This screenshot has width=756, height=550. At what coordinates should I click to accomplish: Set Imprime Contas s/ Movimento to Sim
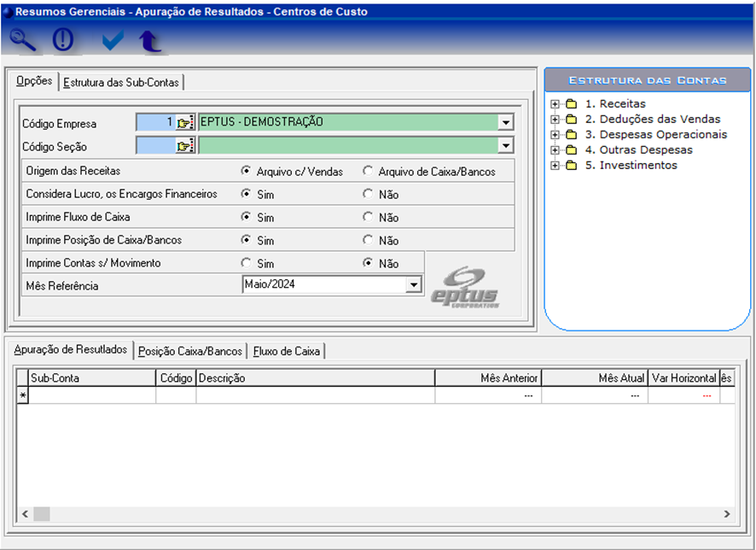(x=247, y=263)
